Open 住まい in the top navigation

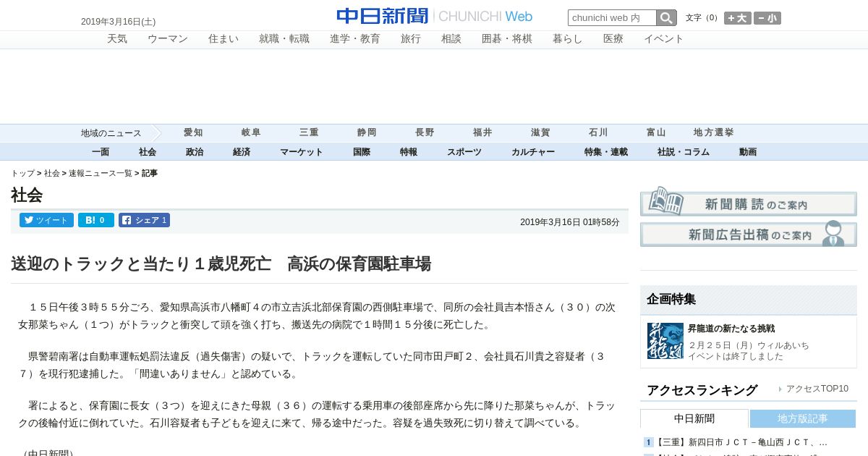pos(224,39)
